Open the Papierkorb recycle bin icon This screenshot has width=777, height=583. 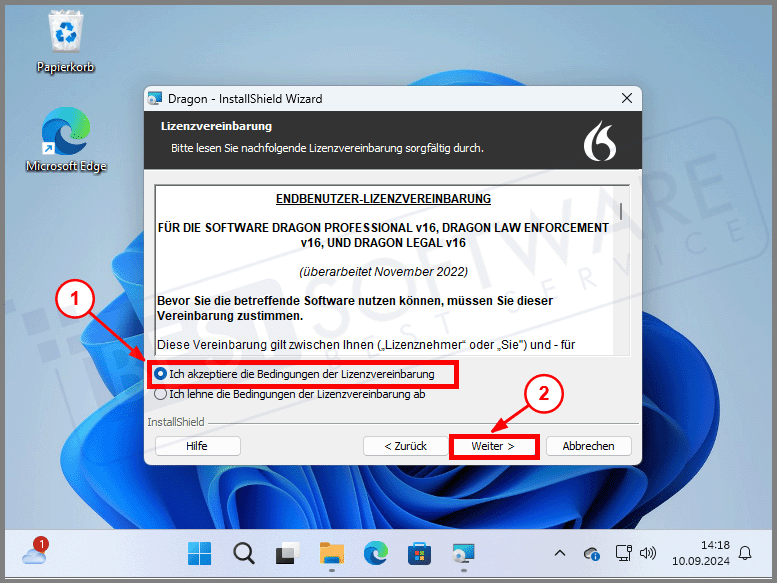click(65, 43)
